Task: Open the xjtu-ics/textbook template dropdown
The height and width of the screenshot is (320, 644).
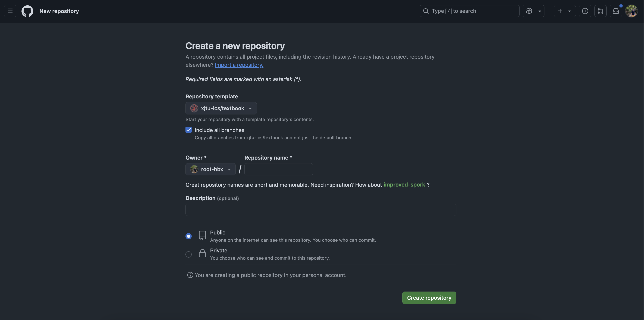Action: click(x=221, y=108)
